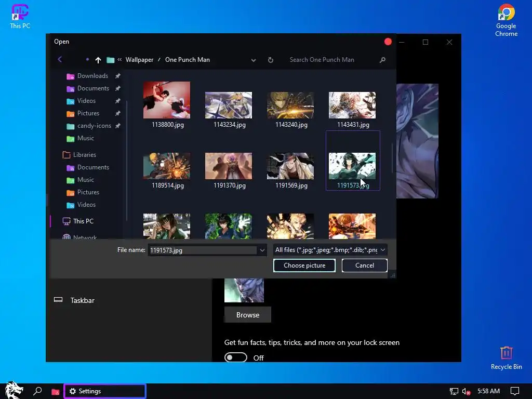
Task: Open Taskbar settings in Settings sidebar
Action: pos(83,300)
